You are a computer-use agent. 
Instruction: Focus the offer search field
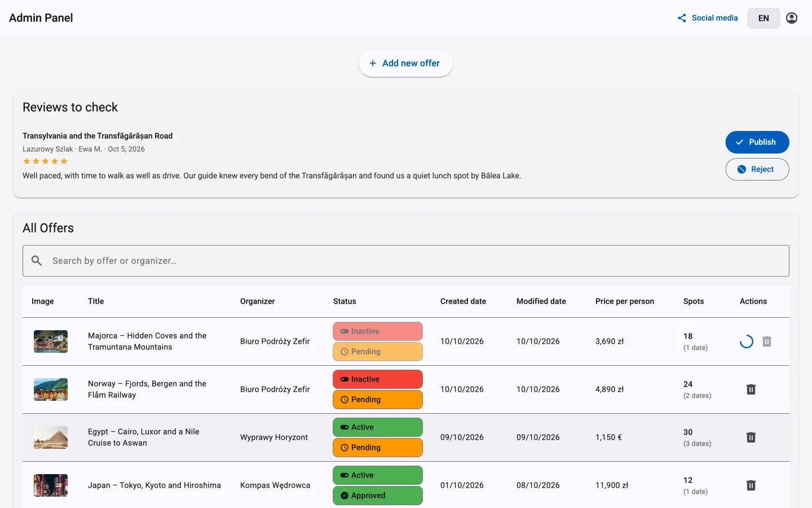point(406,261)
